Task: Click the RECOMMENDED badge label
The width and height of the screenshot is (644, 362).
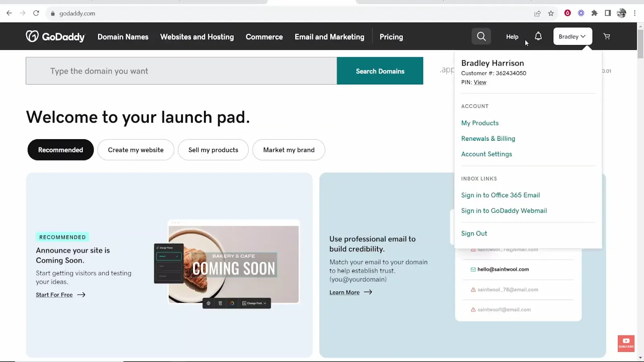Action: 62,237
